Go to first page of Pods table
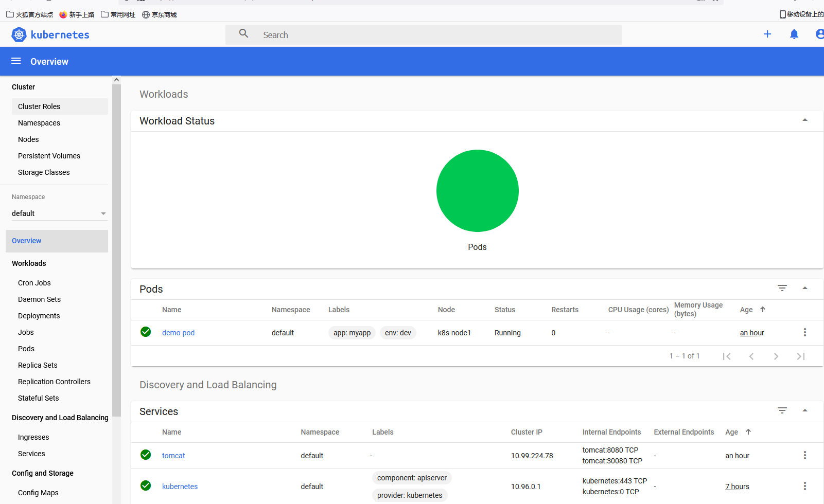The image size is (824, 504). coord(727,356)
